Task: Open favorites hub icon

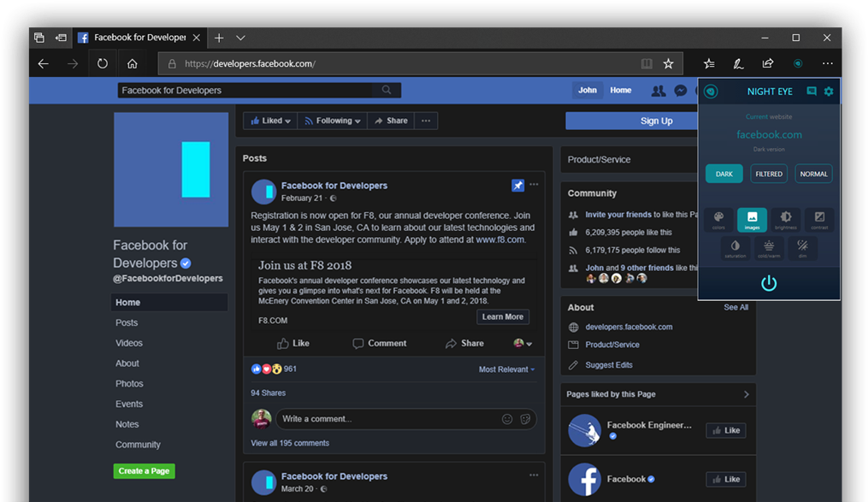Action: [709, 63]
